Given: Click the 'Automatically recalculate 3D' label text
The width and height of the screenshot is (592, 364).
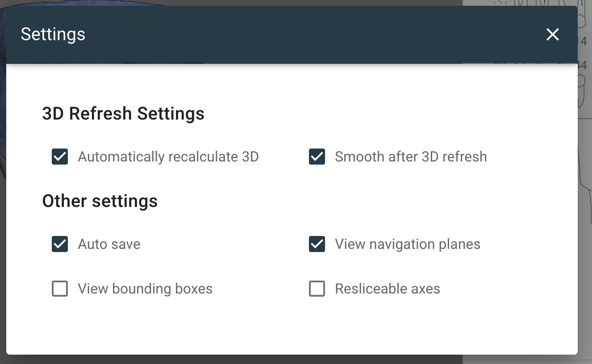Looking at the screenshot, I should coord(168,157).
